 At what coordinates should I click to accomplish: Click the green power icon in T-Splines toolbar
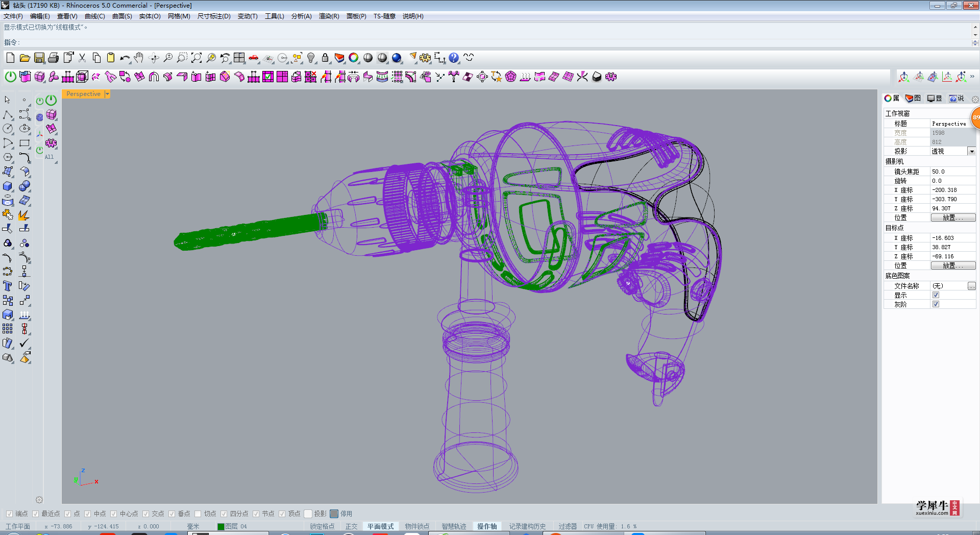pyautogui.click(x=10, y=77)
